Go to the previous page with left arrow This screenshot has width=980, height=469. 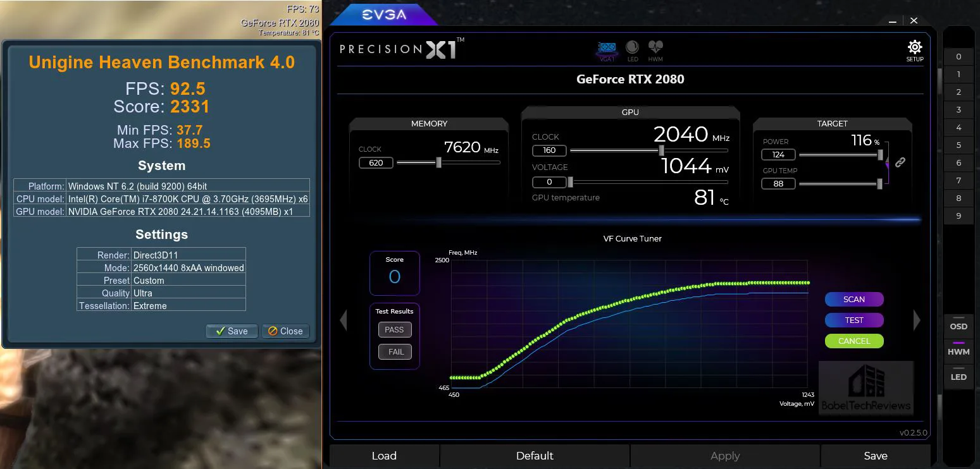point(344,320)
